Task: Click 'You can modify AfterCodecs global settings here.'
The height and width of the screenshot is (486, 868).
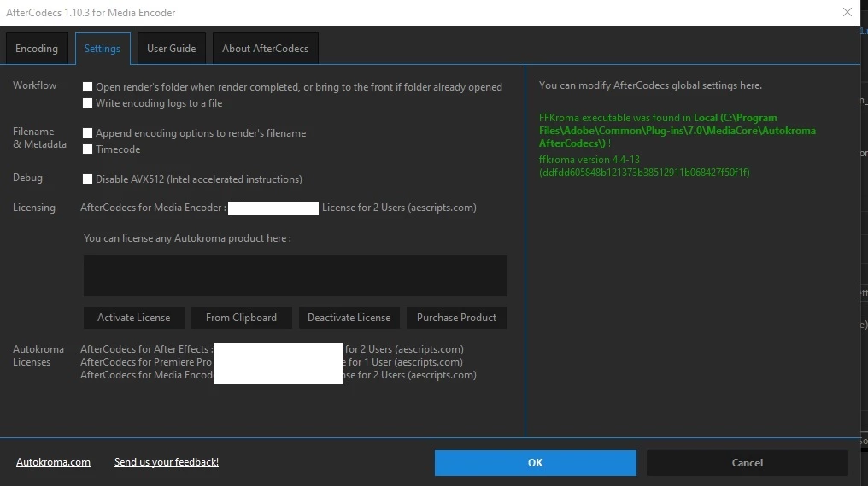Action: pos(650,85)
